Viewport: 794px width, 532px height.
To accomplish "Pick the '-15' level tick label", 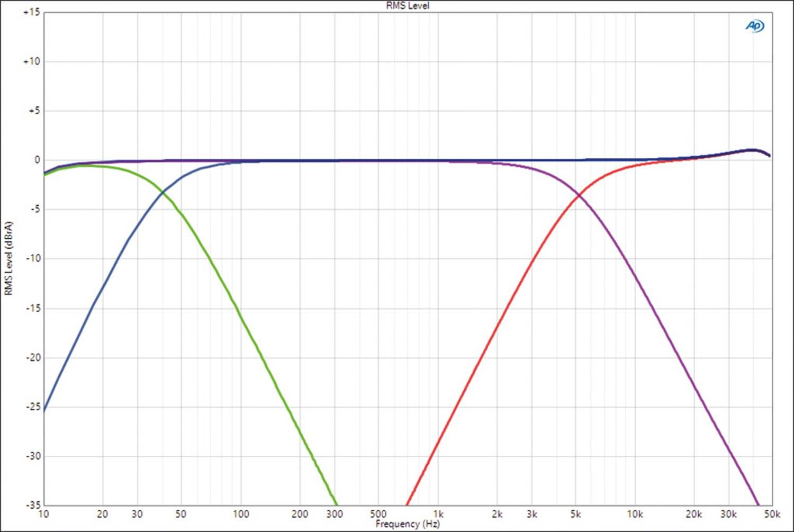I will coord(33,308).
